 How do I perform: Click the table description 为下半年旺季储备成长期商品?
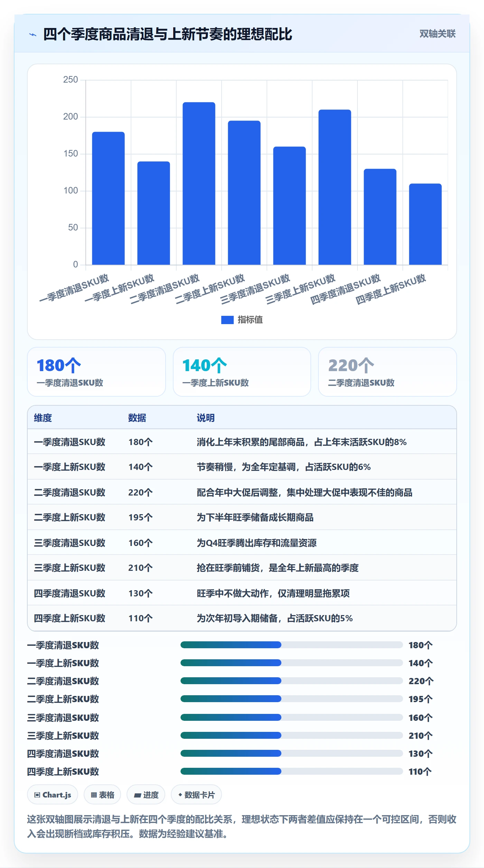pos(255,517)
